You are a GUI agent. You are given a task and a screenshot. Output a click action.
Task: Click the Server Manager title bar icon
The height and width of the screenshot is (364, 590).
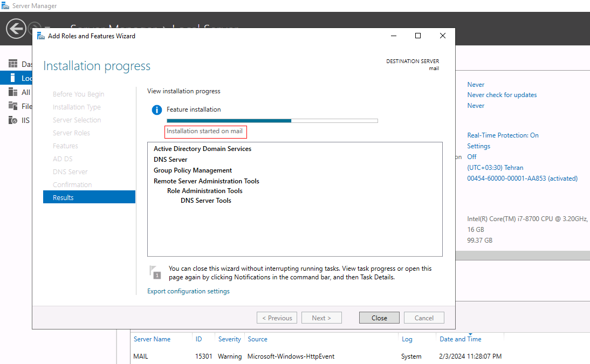point(5,5)
